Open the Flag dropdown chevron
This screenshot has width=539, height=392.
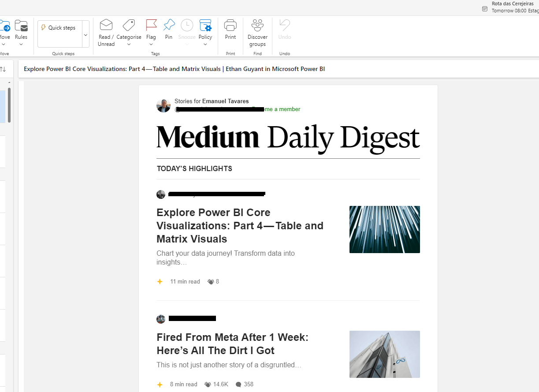point(151,44)
